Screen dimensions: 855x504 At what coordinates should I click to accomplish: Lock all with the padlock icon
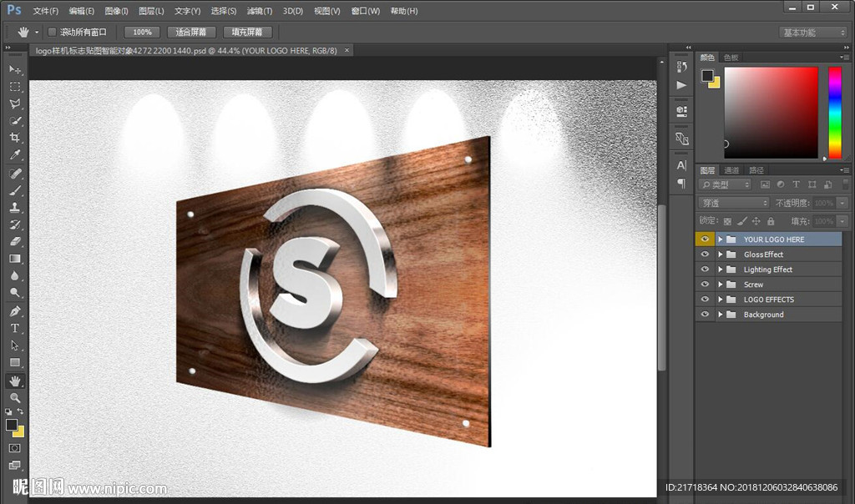771,221
